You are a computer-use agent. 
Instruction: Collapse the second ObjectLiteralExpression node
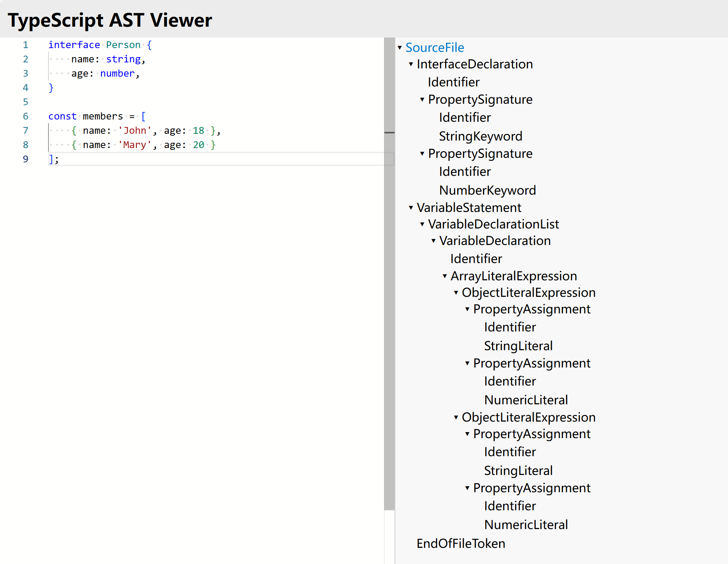point(456,417)
